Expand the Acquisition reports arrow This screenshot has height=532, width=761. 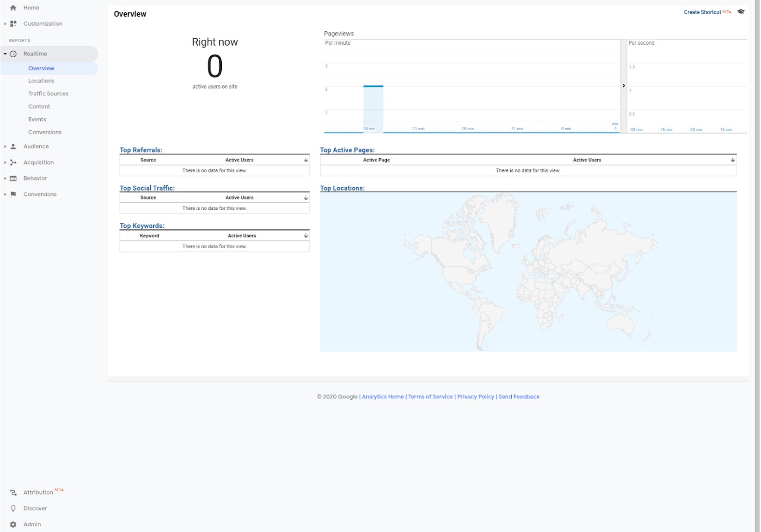[x=5, y=163]
